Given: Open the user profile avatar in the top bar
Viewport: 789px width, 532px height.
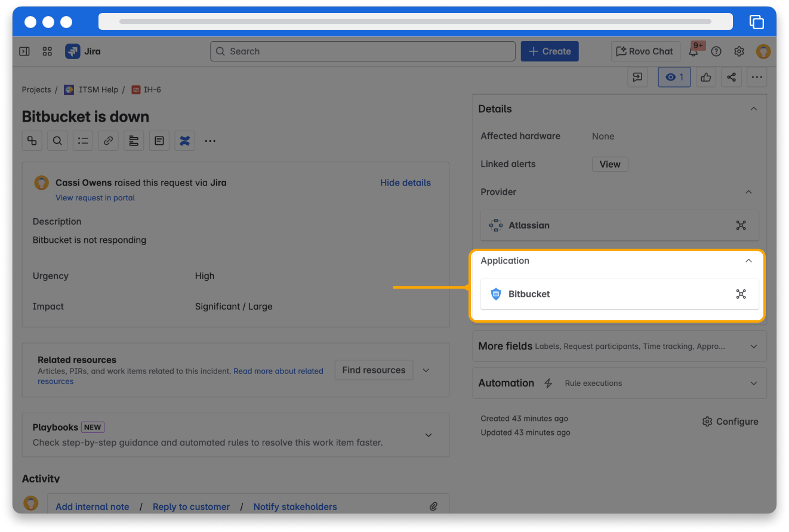Looking at the screenshot, I should [763, 51].
